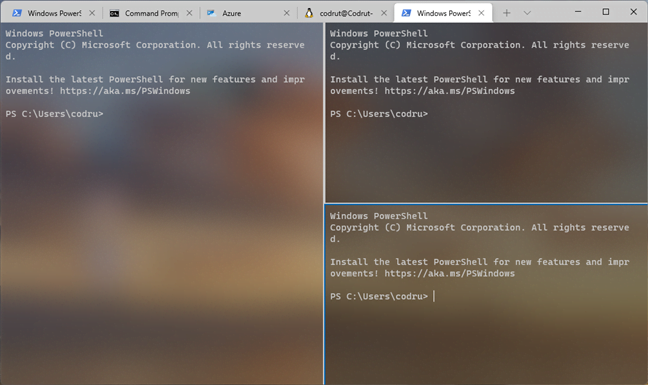This screenshot has width=648, height=385.
Task: Close the Azure tab
Action: pyautogui.click(x=286, y=13)
